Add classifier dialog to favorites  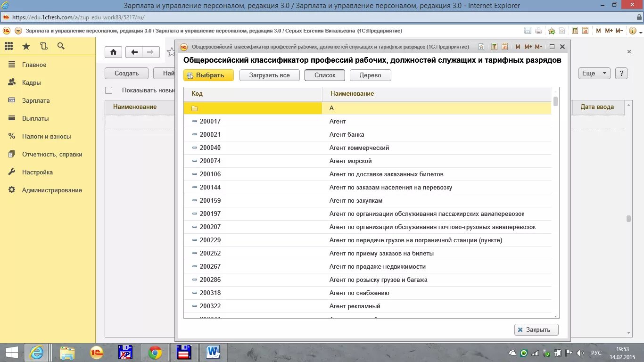click(481, 47)
